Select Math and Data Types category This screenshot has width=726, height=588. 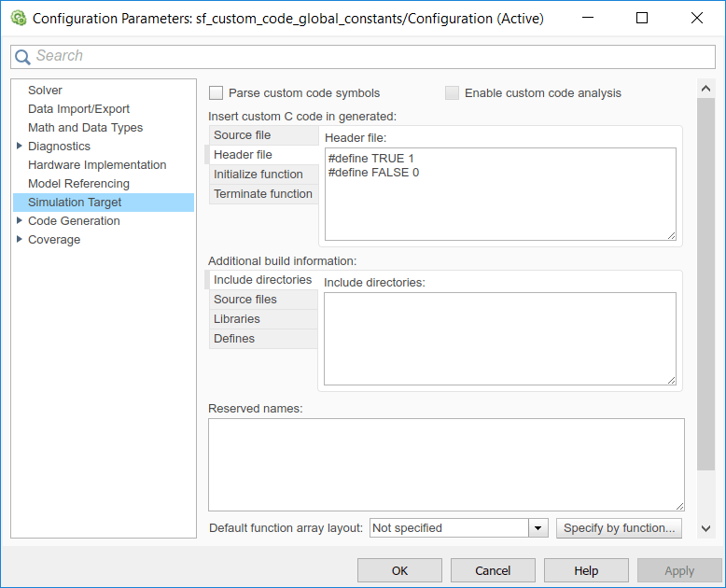click(x=85, y=127)
